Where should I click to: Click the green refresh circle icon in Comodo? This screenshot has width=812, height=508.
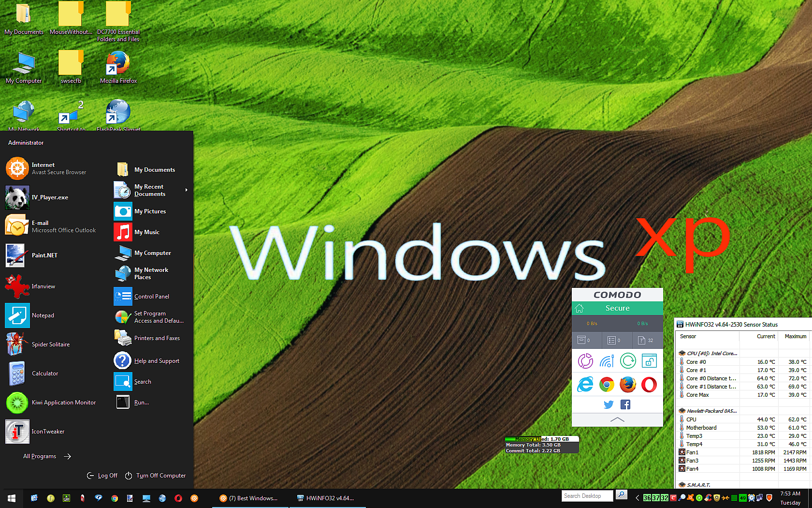click(628, 361)
